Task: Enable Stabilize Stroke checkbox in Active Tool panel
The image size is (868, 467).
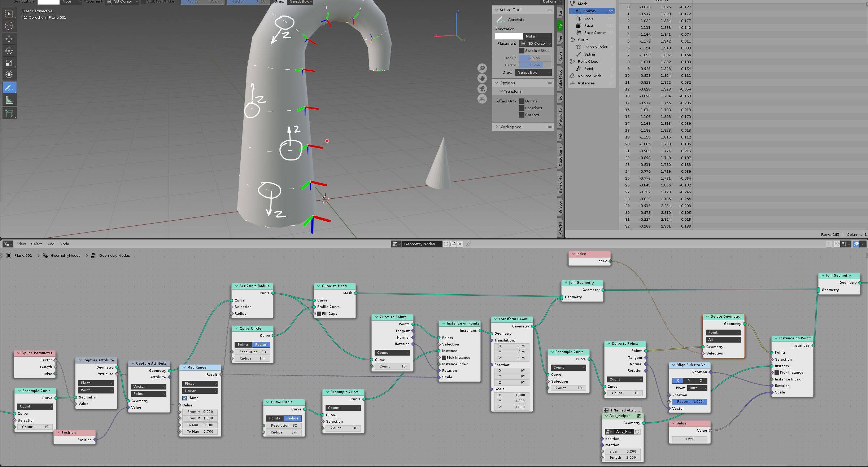Action: 522,51
